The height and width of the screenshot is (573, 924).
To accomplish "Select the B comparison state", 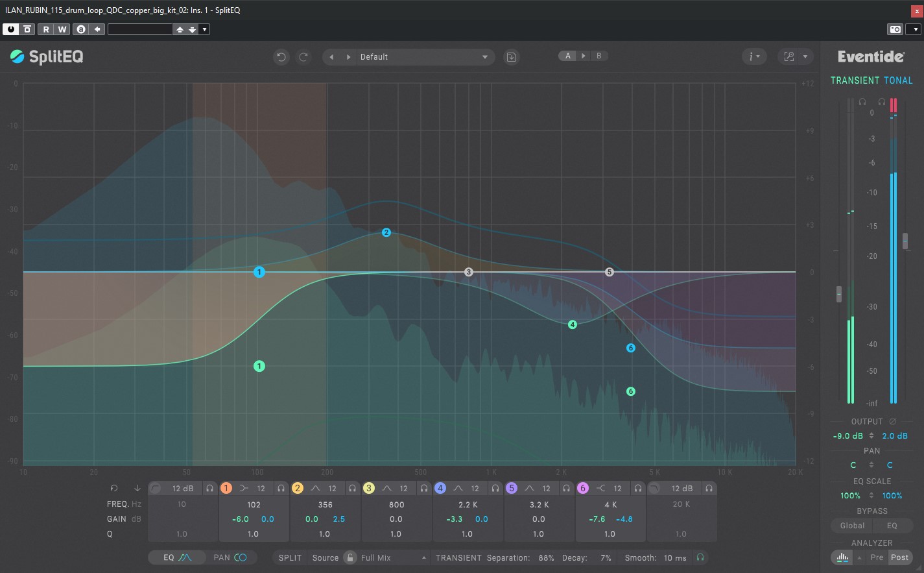I will pyautogui.click(x=598, y=56).
